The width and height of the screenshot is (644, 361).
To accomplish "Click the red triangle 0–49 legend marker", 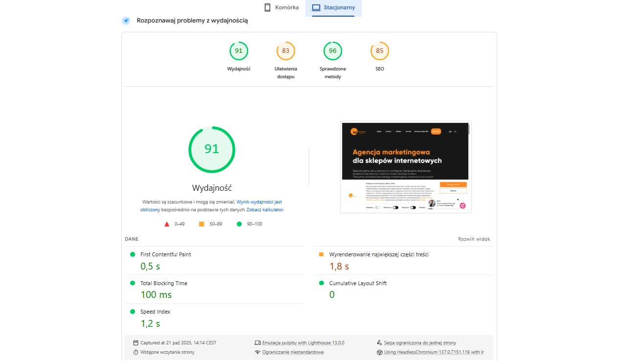I will 167,224.
